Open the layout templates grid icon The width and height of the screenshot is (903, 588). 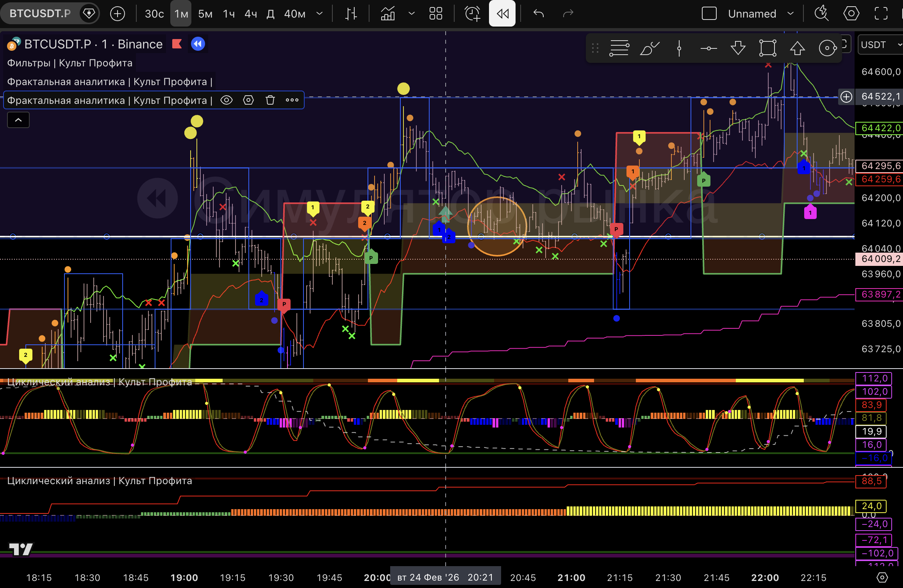click(x=435, y=14)
